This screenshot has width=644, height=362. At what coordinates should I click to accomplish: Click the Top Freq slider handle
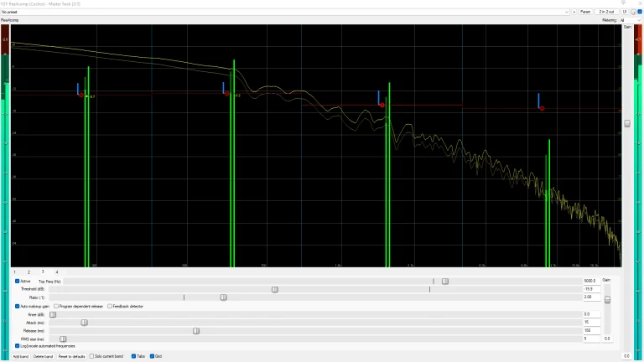click(x=445, y=282)
